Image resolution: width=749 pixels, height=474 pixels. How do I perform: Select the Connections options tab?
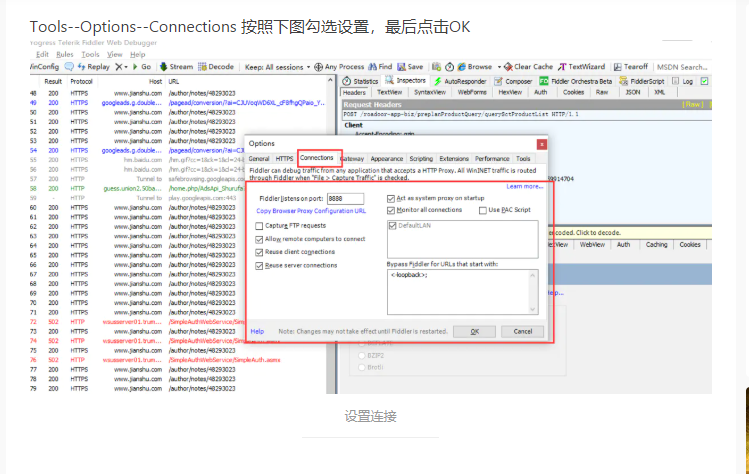[x=317, y=158]
